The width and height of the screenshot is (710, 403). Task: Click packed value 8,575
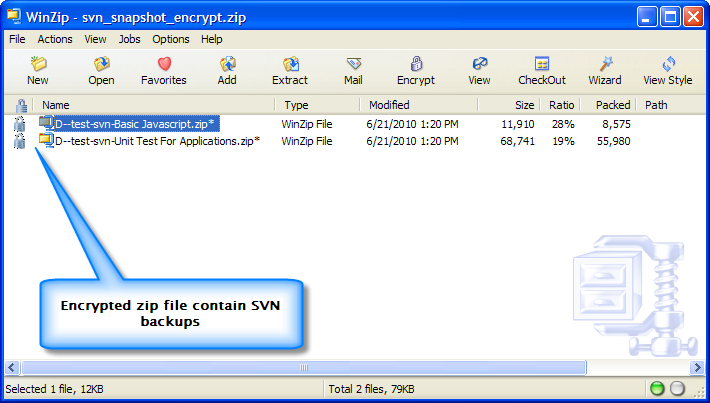(616, 124)
